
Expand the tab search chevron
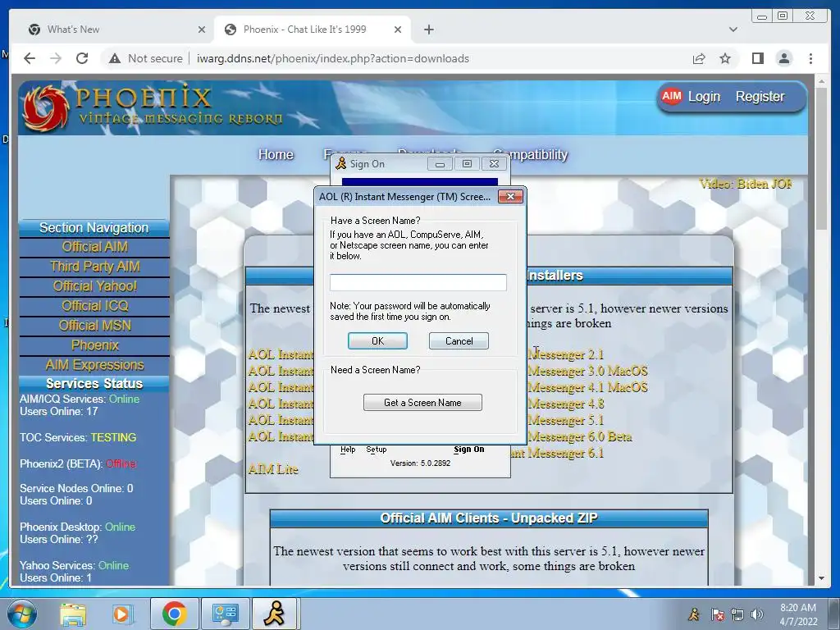pyautogui.click(x=733, y=30)
